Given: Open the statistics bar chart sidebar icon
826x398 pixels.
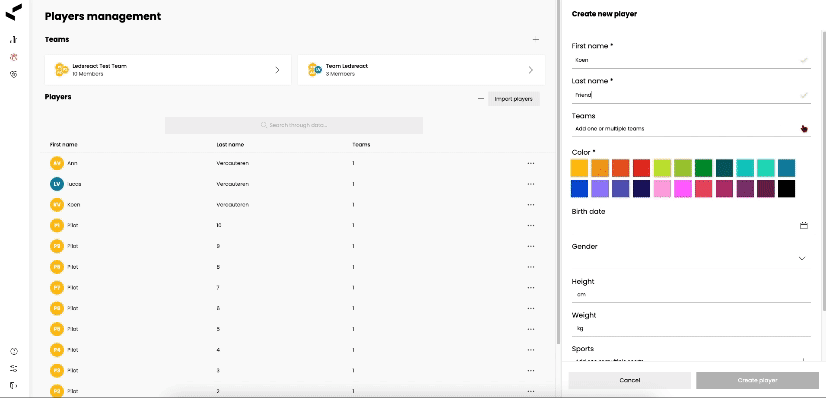Looking at the screenshot, I should [x=14, y=39].
